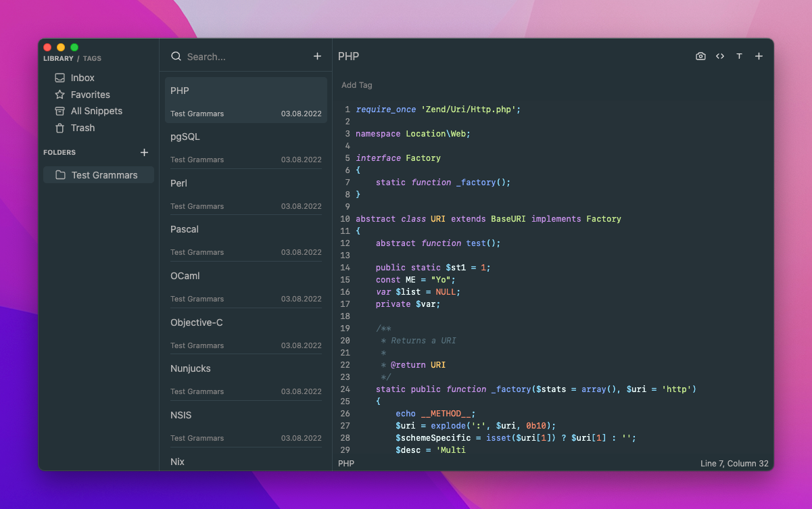
Task: Switch to the LIBRARY tab
Action: tap(58, 59)
